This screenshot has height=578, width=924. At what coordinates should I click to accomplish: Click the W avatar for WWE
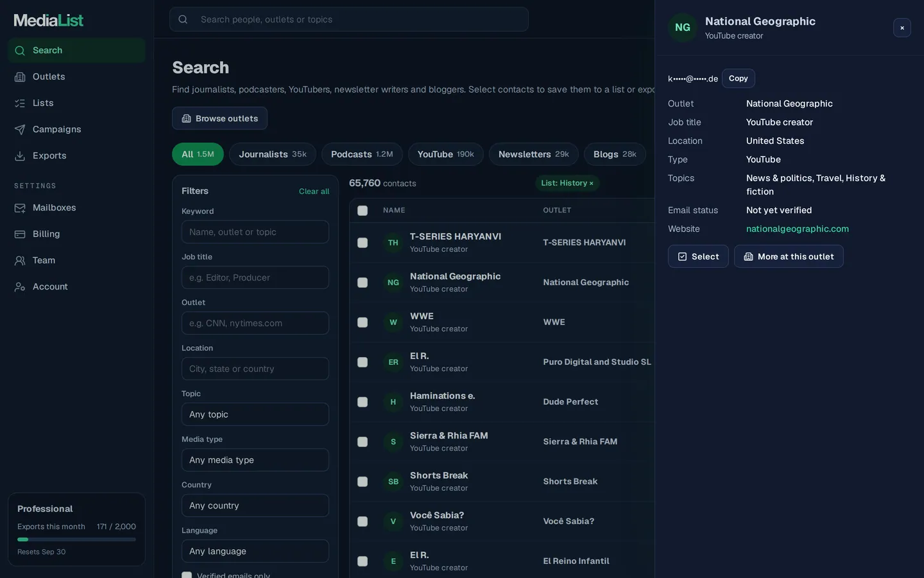tap(393, 322)
